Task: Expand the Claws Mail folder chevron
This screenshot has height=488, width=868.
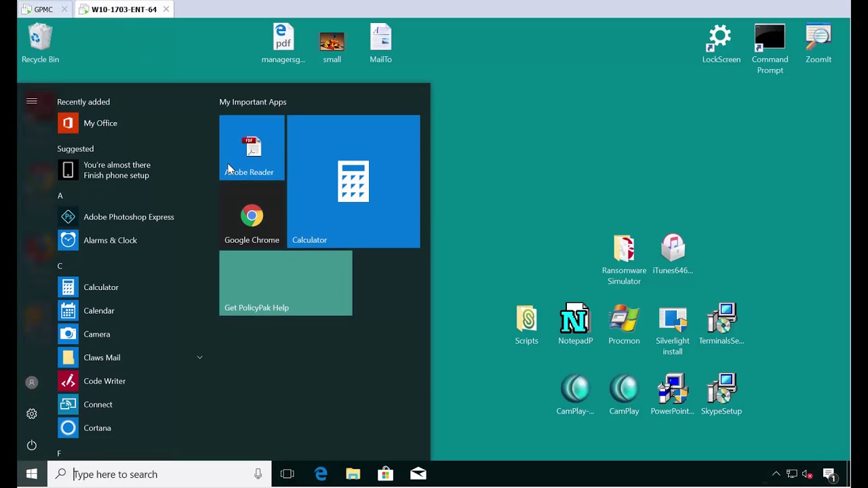Action: (199, 357)
